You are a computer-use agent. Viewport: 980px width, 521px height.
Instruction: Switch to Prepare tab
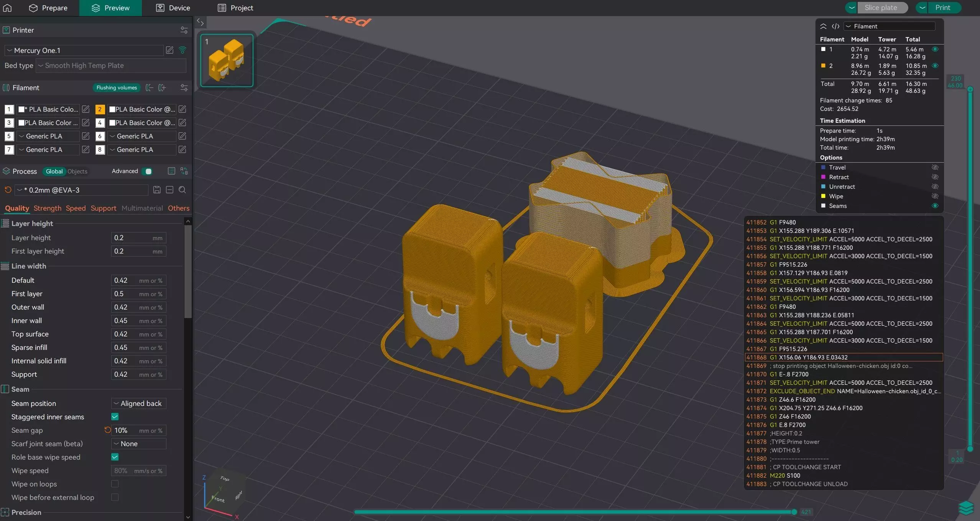click(x=48, y=8)
